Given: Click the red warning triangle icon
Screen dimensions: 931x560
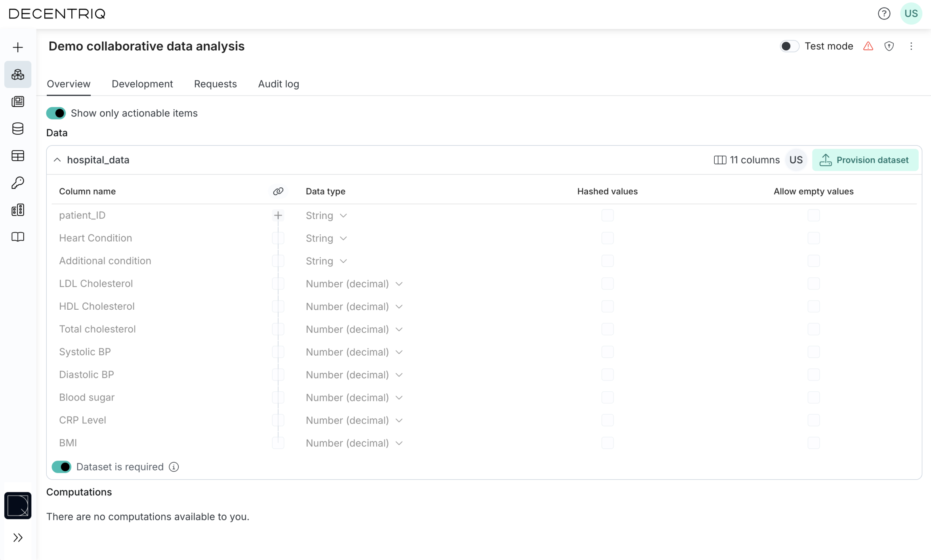Looking at the screenshot, I should 868,46.
